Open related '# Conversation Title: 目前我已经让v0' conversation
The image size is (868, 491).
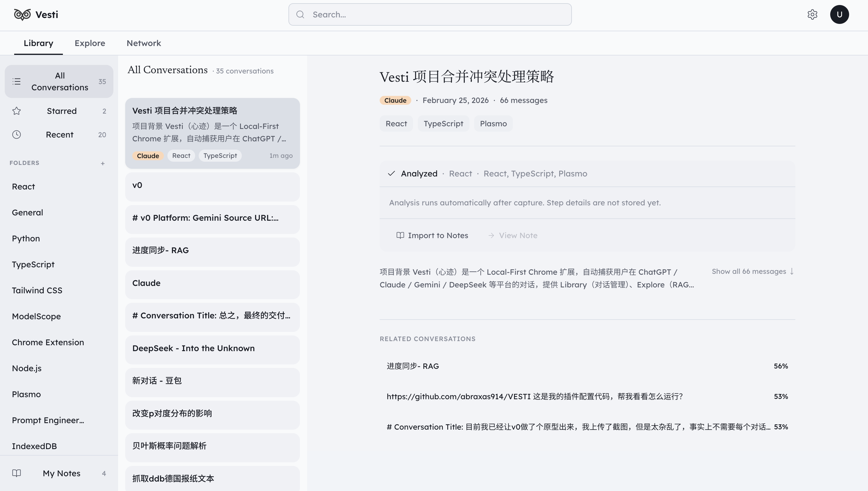[x=587, y=427]
